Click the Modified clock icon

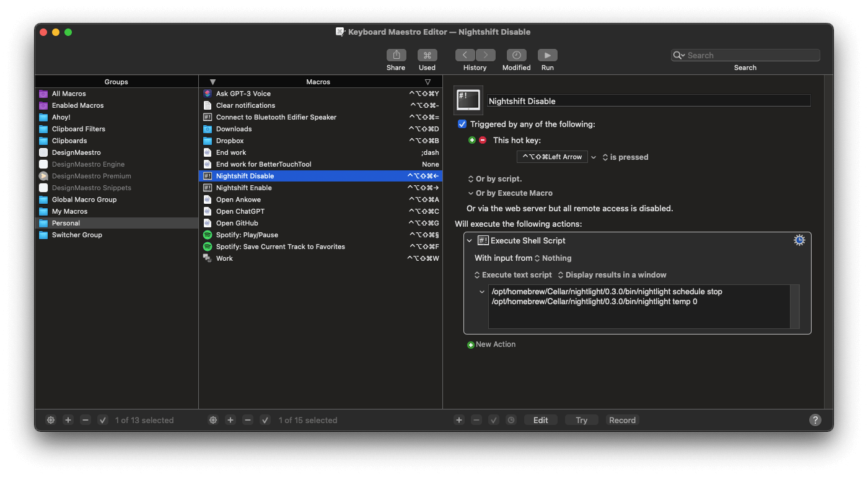pos(516,55)
